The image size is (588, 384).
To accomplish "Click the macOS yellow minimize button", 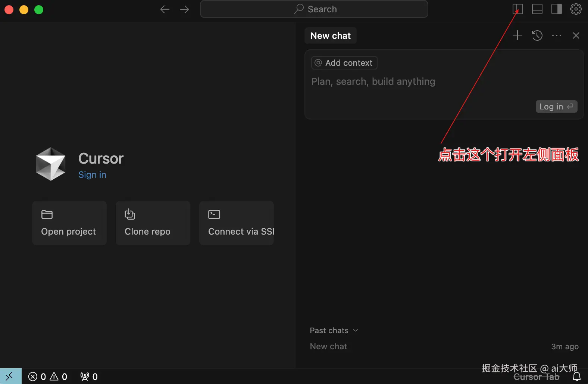I will point(24,10).
